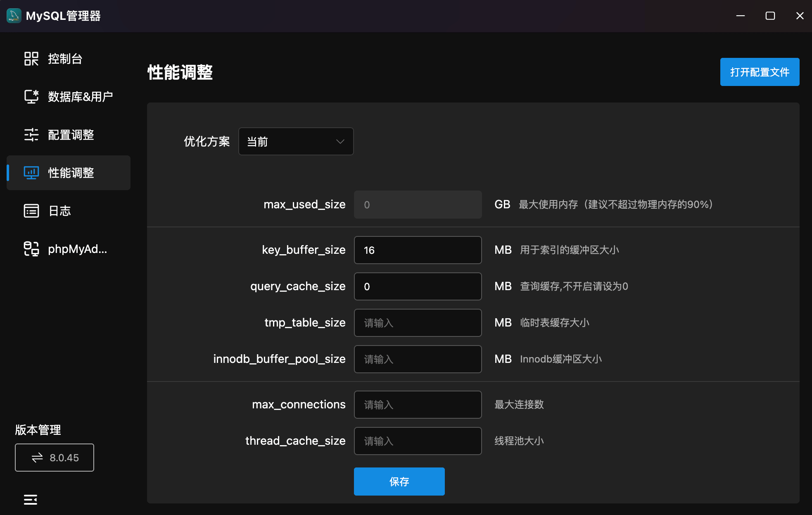Click the 性能调整 sidebar label
812x515 pixels.
[x=71, y=173]
